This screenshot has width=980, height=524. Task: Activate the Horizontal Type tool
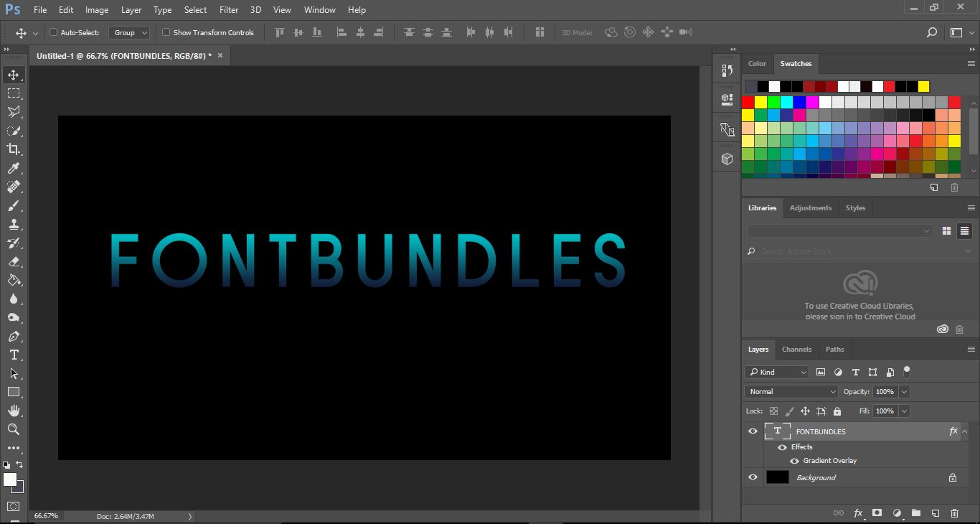coord(14,355)
